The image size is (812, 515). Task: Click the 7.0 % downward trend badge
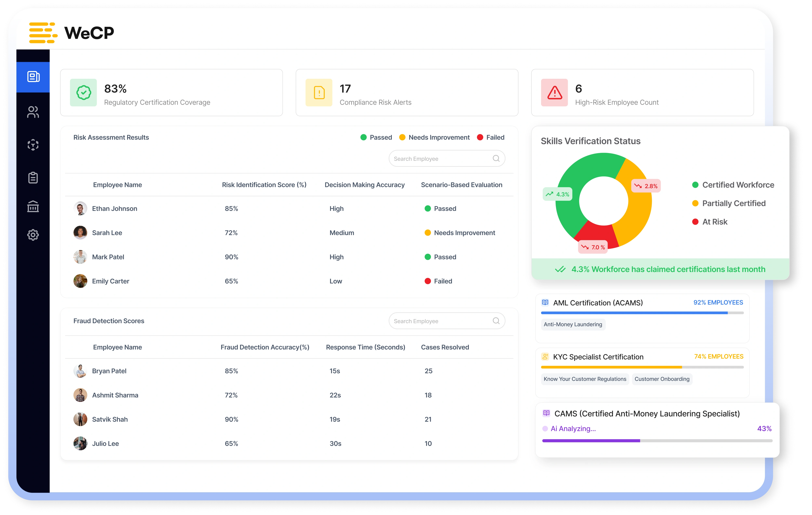(593, 247)
